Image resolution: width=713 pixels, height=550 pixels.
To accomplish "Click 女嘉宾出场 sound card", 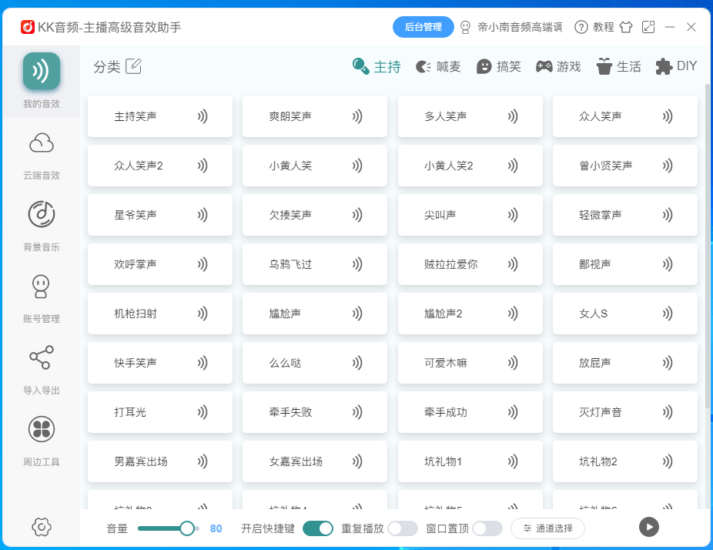I will click(x=315, y=461).
